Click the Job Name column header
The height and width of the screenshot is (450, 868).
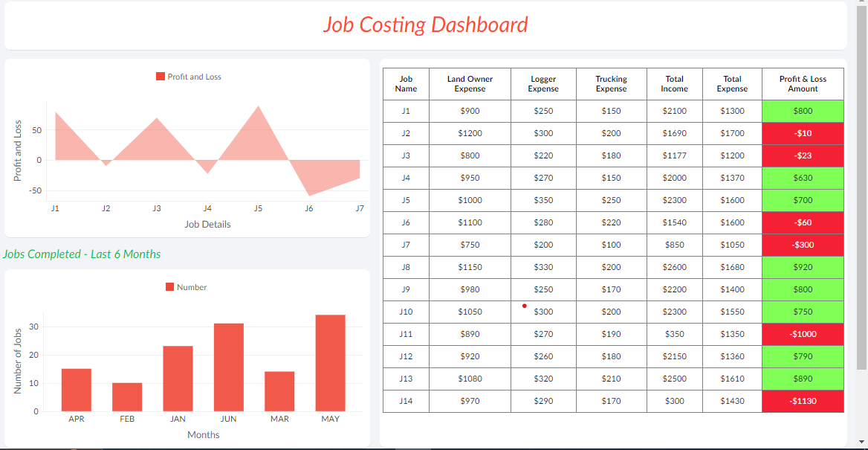click(406, 84)
